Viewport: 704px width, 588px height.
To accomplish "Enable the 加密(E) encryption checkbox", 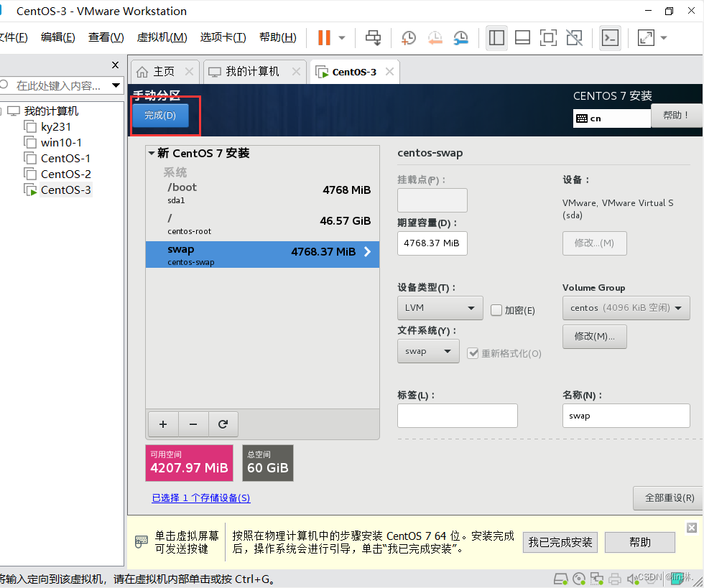I will click(x=496, y=310).
